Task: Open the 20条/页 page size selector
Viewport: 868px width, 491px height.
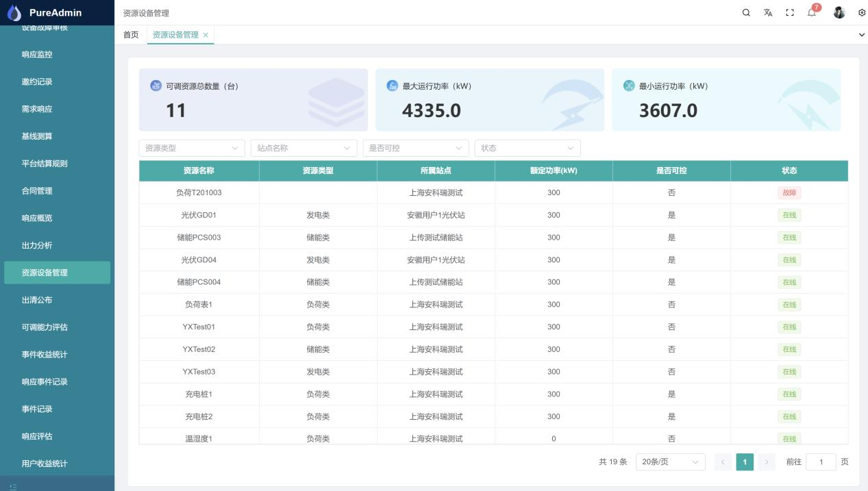Action: coord(668,462)
